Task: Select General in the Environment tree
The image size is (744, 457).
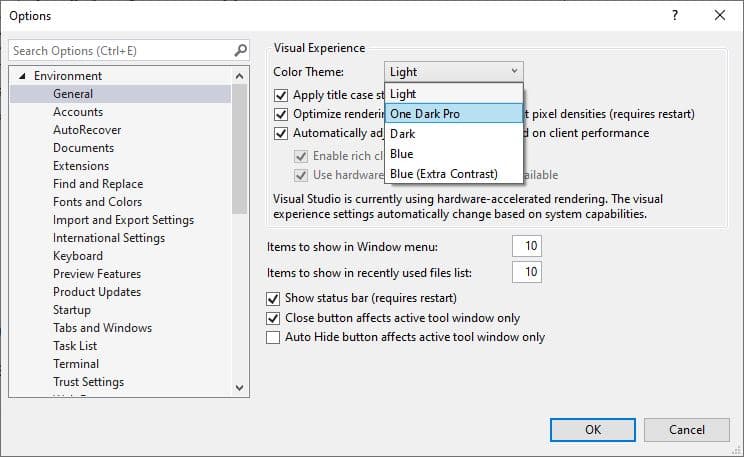Action: (73, 94)
